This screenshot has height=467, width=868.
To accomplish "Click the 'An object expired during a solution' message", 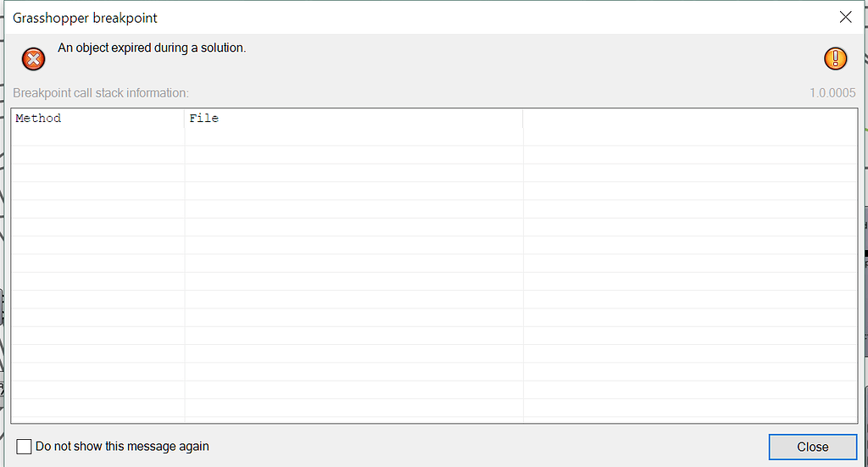I will (x=152, y=48).
